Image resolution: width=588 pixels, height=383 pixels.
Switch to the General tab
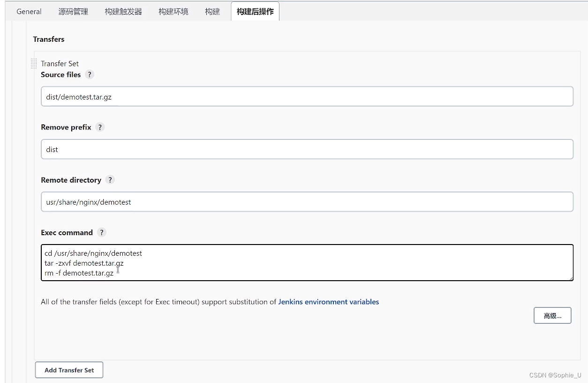[29, 12]
